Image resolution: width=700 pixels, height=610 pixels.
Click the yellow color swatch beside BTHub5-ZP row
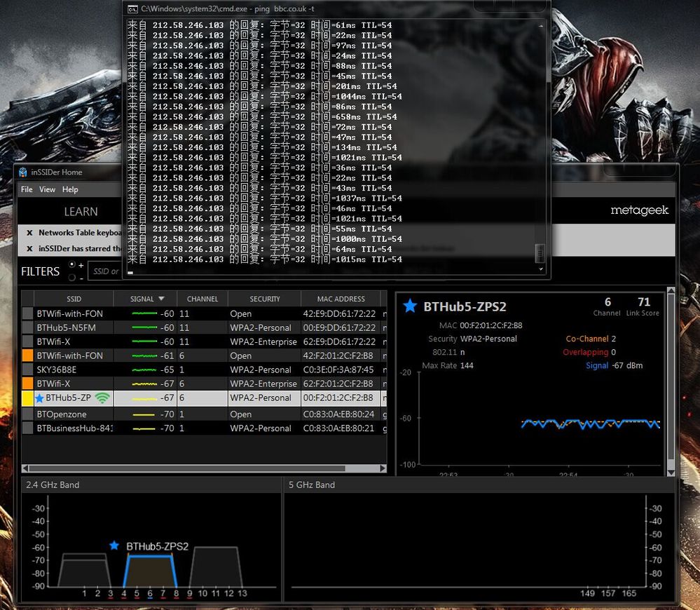pyautogui.click(x=28, y=398)
